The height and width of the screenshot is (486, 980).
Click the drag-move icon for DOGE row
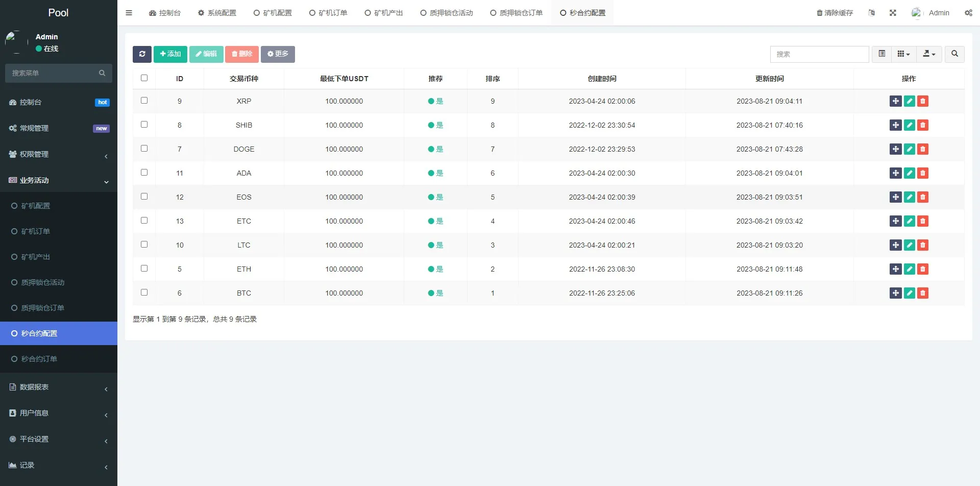tap(895, 149)
